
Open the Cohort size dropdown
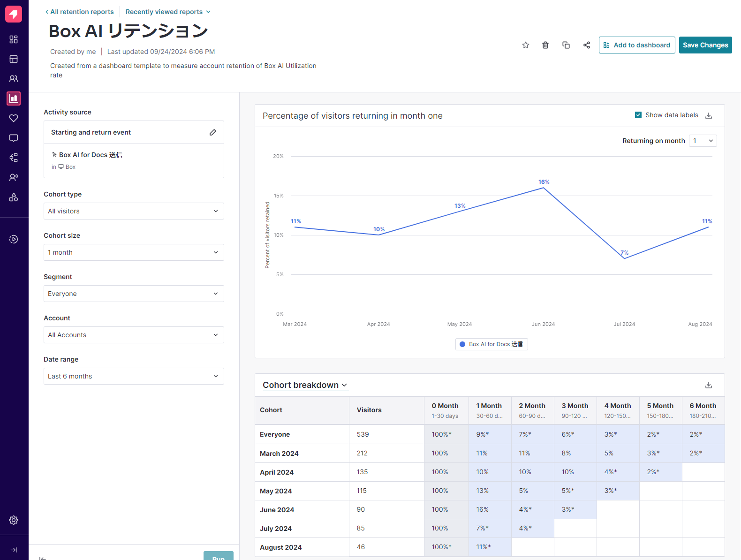click(x=134, y=252)
